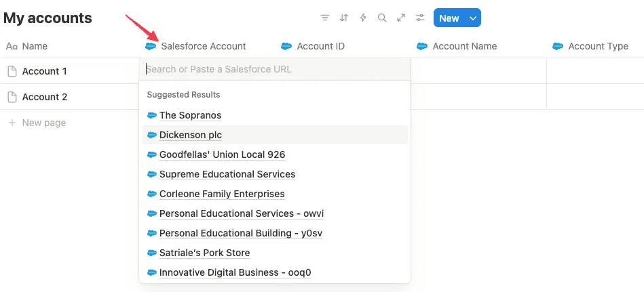This screenshot has height=292, width=644.
Task: Click Salesforce icon in Account Type header
Action: click(x=558, y=46)
